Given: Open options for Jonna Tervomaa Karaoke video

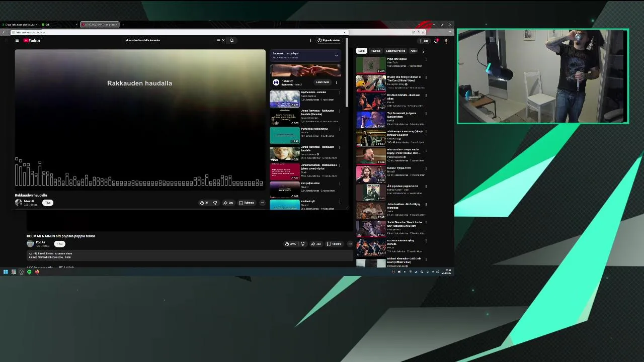Looking at the screenshot, I should click(x=340, y=111).
